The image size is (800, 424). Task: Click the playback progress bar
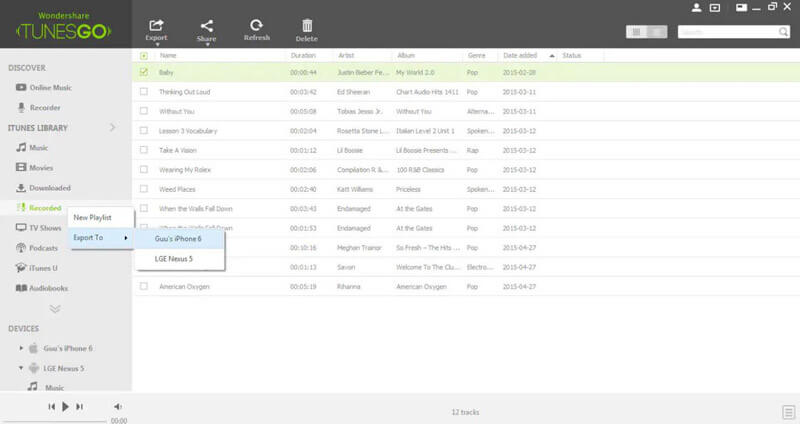click(54, 422)
